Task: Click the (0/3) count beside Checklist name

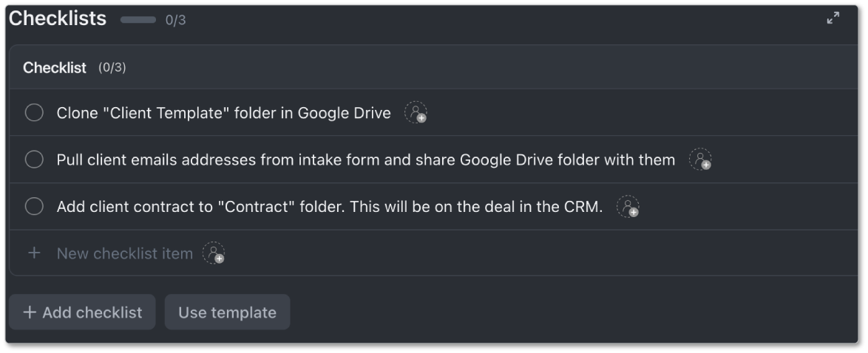Action: click(112, 68)
